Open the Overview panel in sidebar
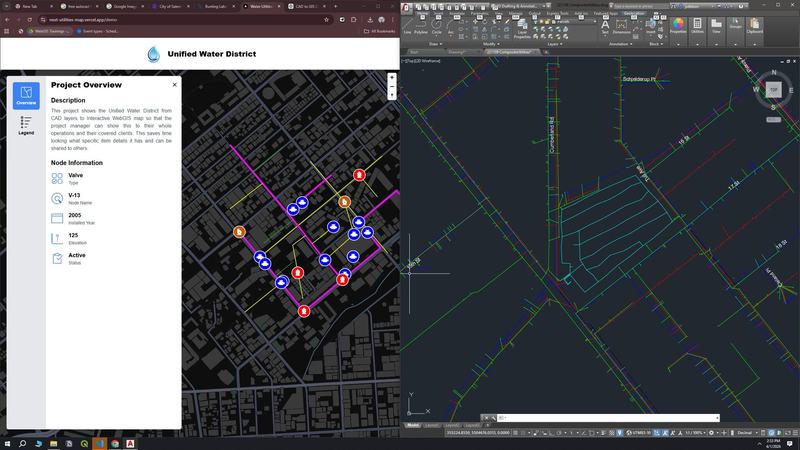Viewport: 800px width, 450px height. point(26,95)
